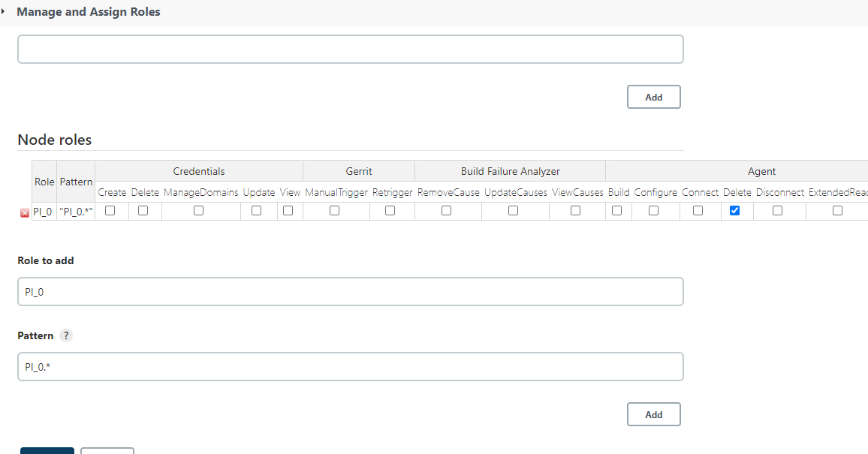Enable the UpdateCauses permission
This screenshot has height=454, width=868.
pos(514,211)
